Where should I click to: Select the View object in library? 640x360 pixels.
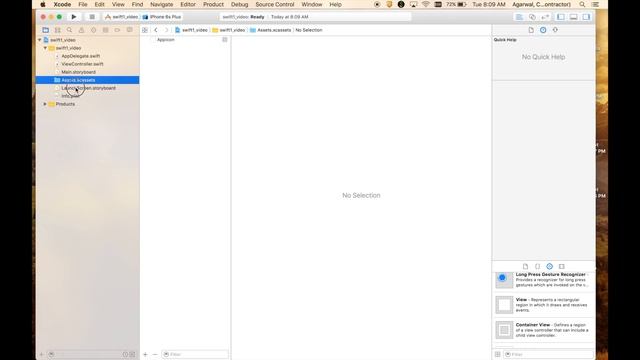tap(543, 305)
